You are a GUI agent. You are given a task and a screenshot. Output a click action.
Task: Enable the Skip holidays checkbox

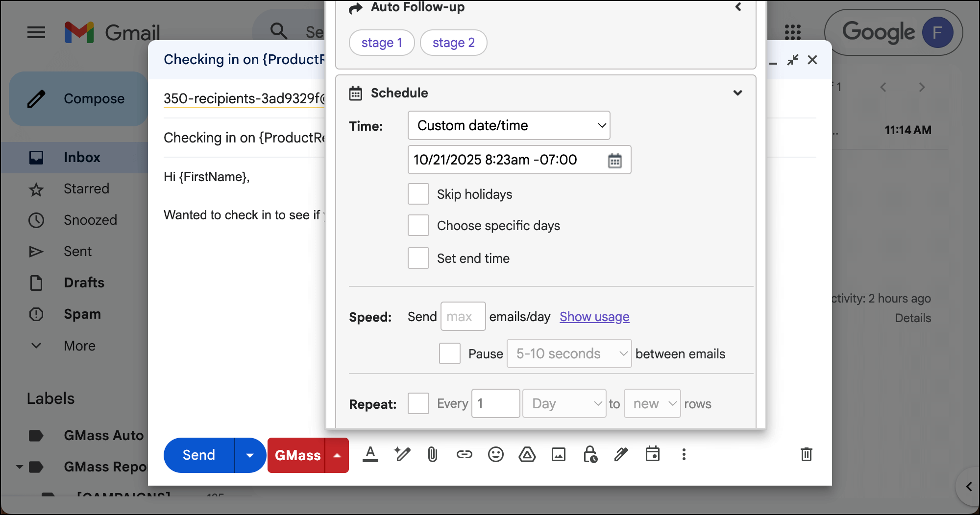(418, 194)
